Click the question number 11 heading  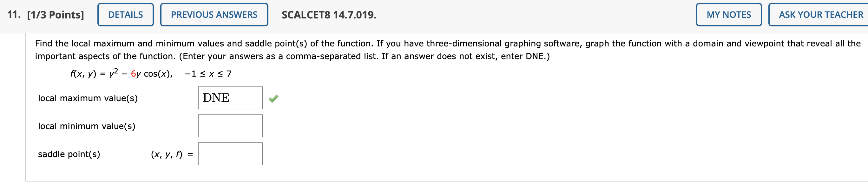point(13,14)
